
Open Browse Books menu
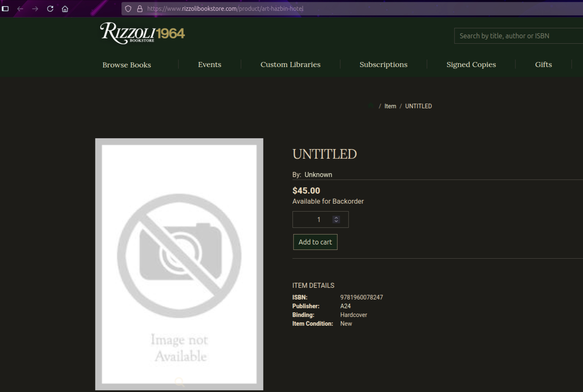pos(127,65)
